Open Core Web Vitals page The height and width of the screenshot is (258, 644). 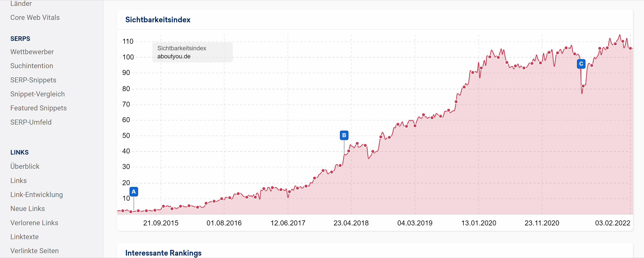[x=35, y=17]
